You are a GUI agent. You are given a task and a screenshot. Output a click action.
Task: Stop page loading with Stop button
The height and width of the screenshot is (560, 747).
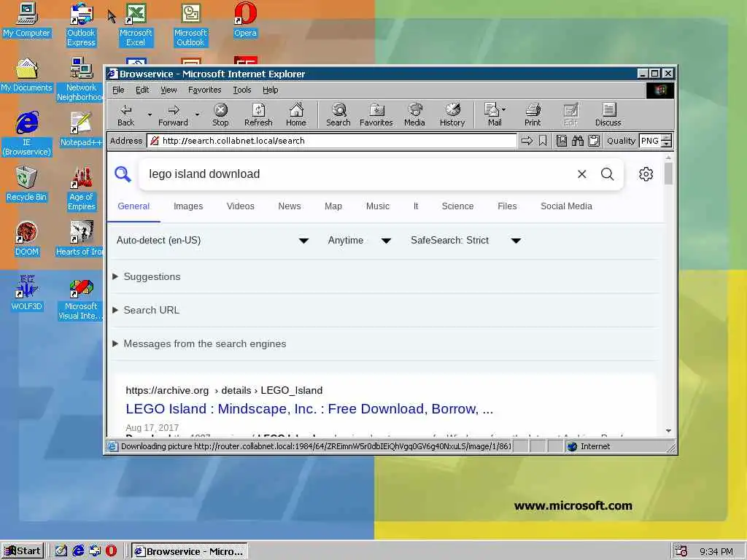coord(220,115)
